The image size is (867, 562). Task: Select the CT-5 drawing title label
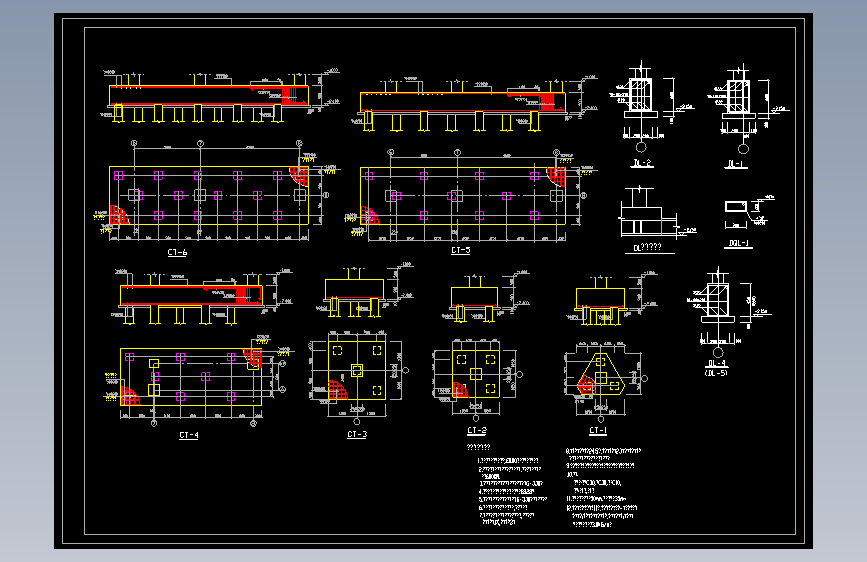(x=461, y=251)
